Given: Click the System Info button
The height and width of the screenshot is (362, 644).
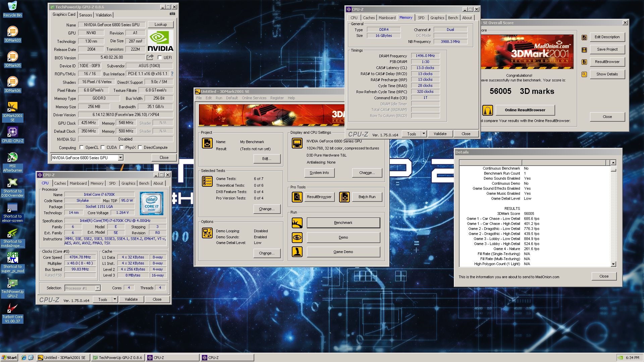Looking at the screenshot, I should click(319, 173).
